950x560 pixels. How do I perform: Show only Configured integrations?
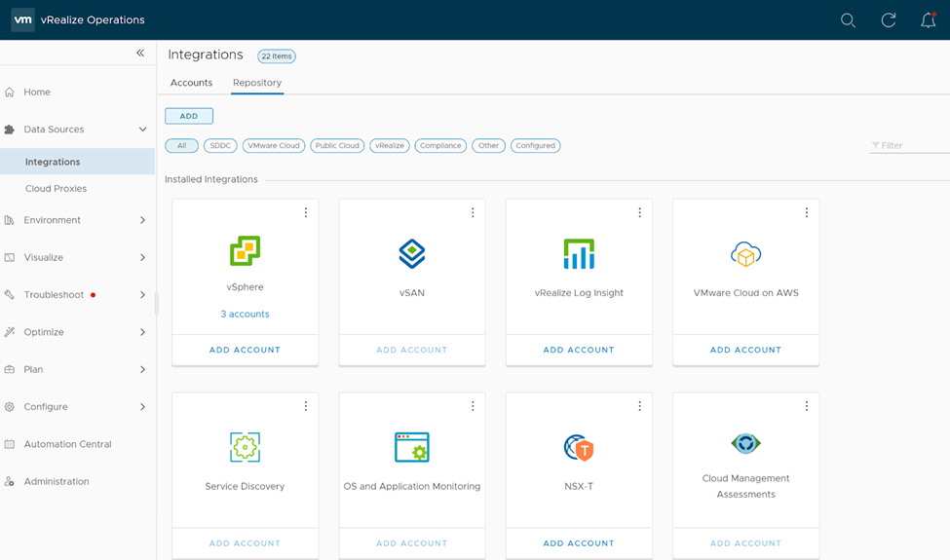(x=536, y=145)
